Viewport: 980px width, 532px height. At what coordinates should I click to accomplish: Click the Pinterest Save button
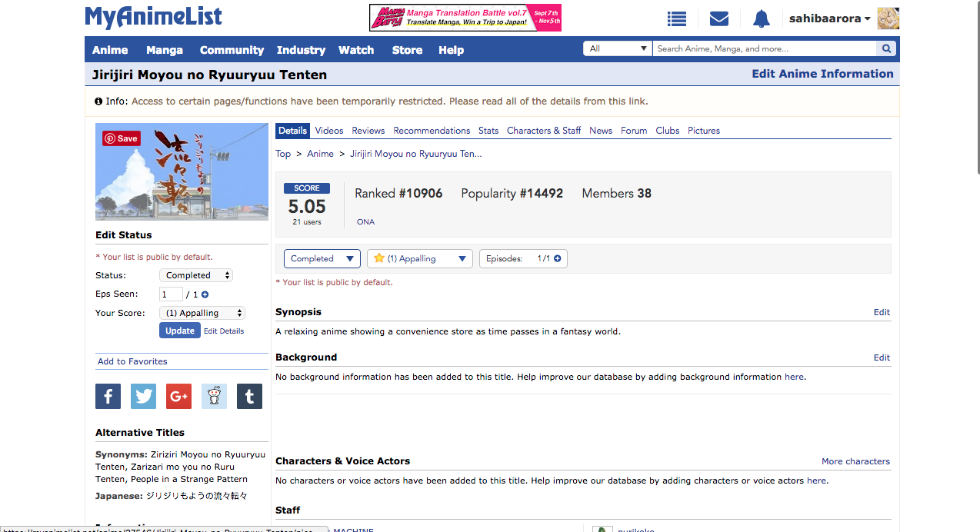coord(122,138)
